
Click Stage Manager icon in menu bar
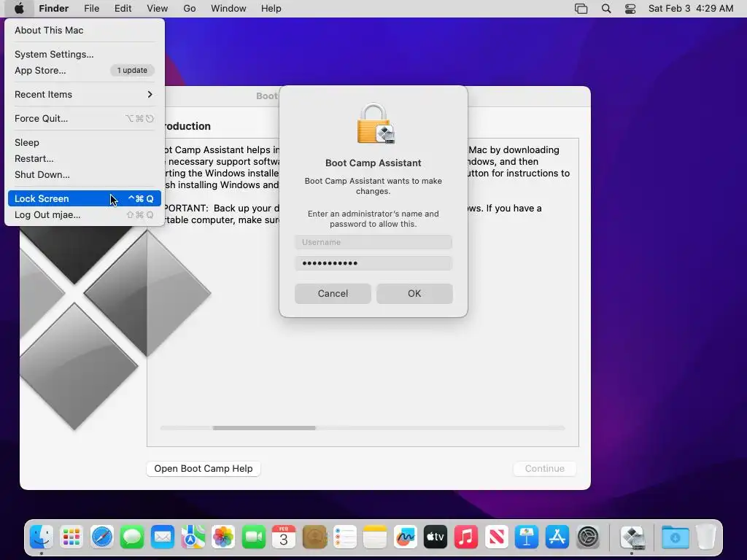pyautogui.click(x=581, y=9)
